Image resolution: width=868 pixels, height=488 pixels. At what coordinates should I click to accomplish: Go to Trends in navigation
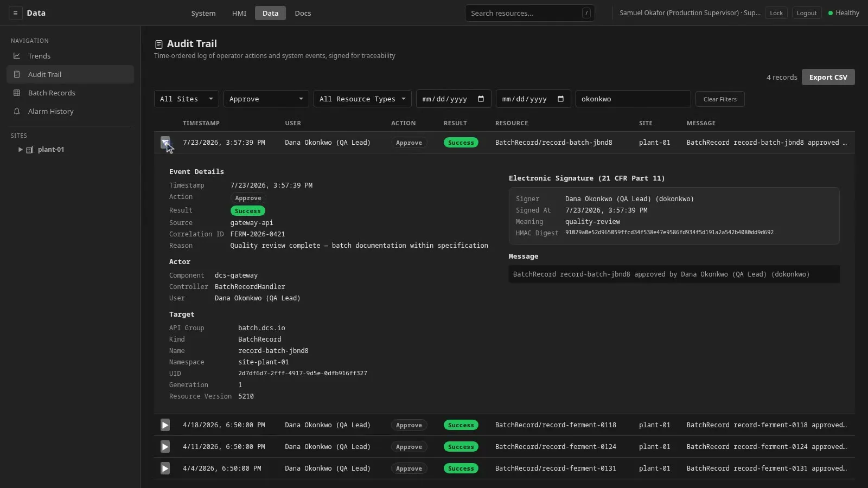click(70, 56)
